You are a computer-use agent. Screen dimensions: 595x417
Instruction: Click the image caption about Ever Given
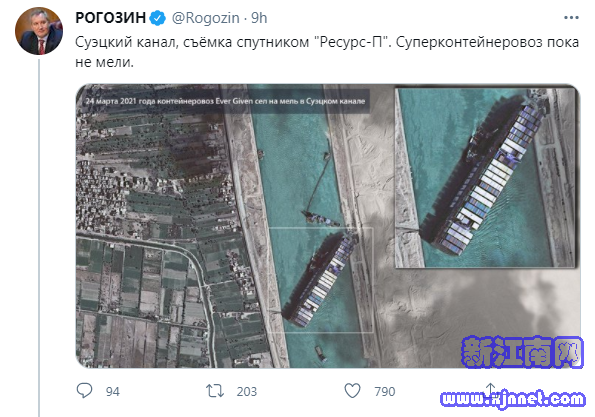(225, 101)
